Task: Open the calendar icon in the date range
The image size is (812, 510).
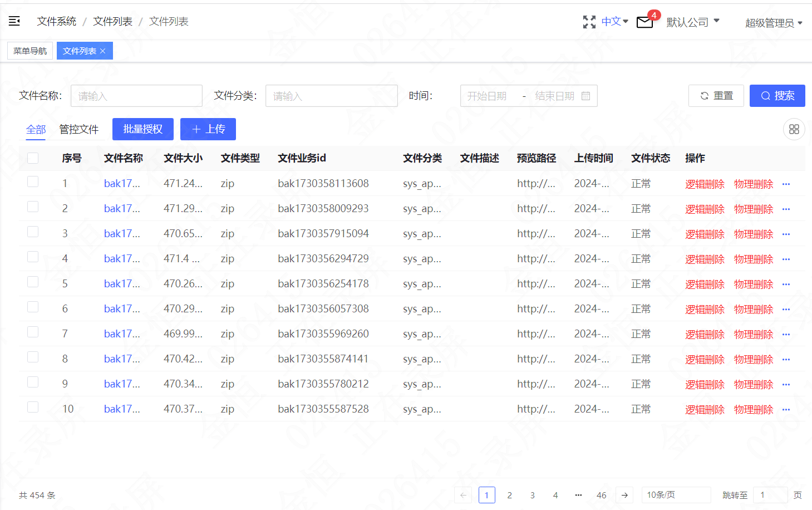Action: (x=585, y=96)
